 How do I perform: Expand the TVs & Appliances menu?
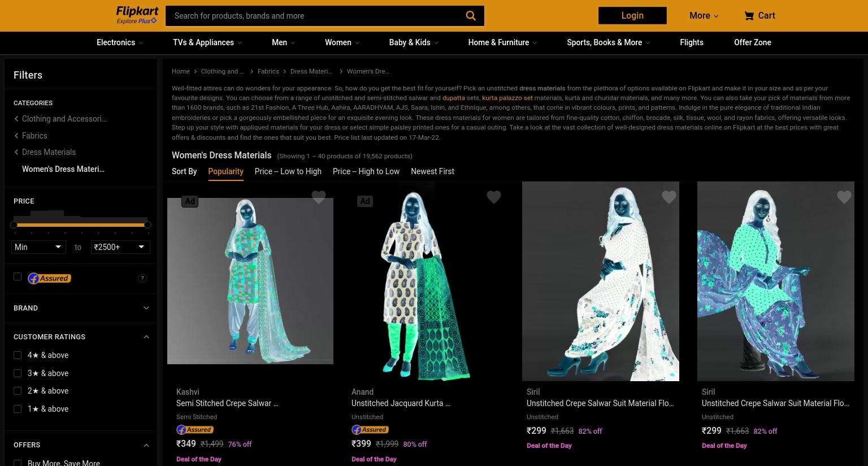(207, 42)
